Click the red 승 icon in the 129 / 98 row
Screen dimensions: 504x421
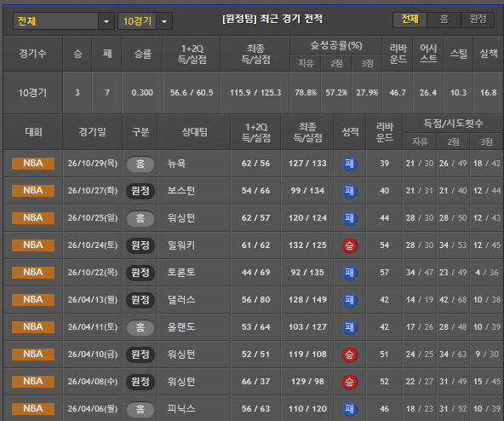pyautogui.click(x=350, y=382)
